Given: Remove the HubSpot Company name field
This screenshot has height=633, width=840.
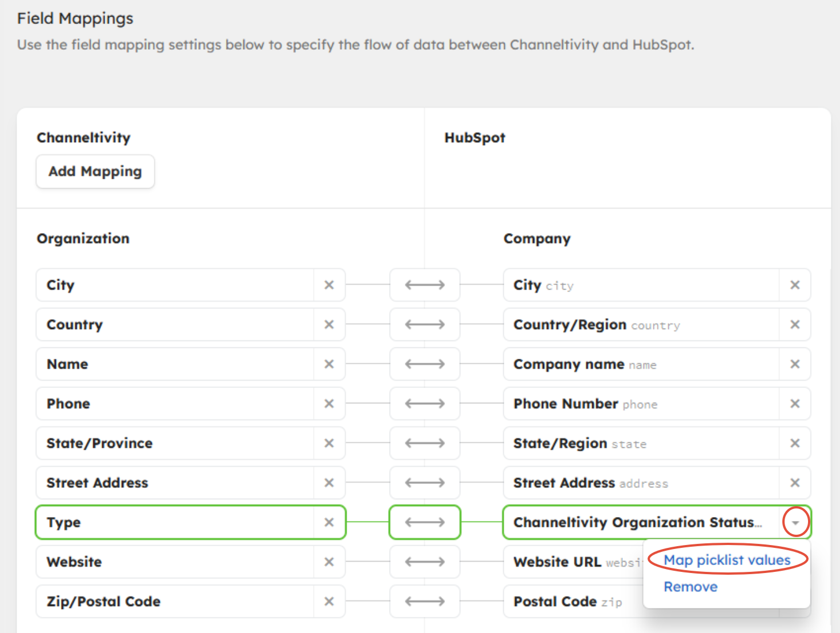Looking at the screenshot, I should (x=795, y=364).
